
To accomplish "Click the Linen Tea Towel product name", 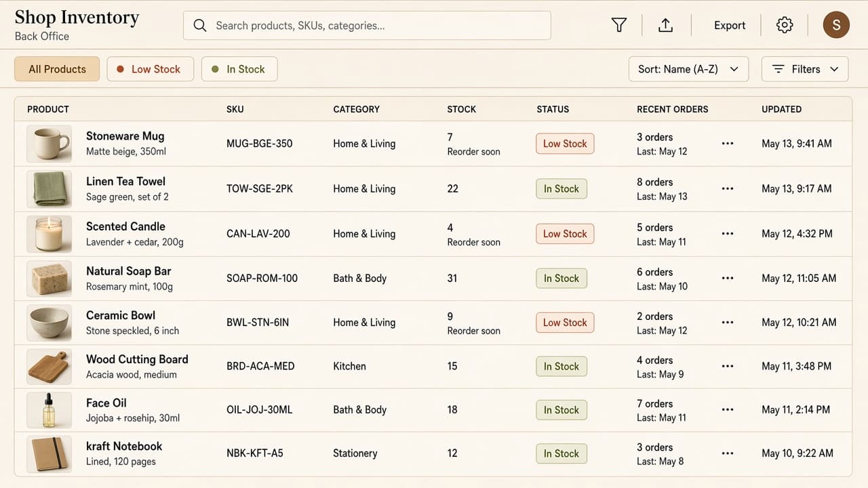I will point(125,182).
